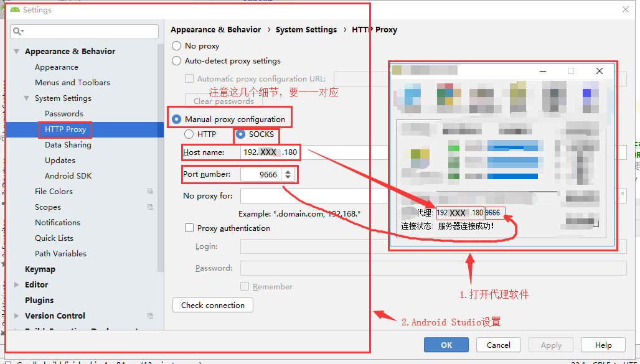
Task: Enable Proxy authentication checkbox
Action: click(189, 228)
